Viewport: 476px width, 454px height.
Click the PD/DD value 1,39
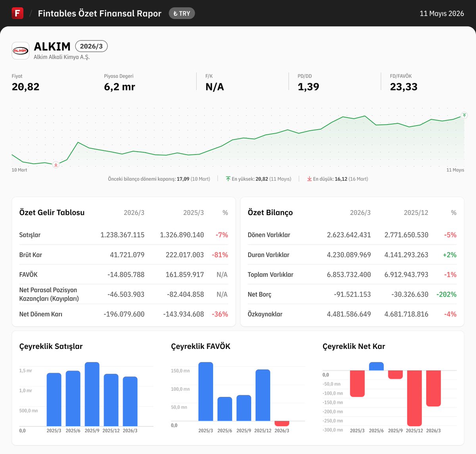tap(309, 87)
